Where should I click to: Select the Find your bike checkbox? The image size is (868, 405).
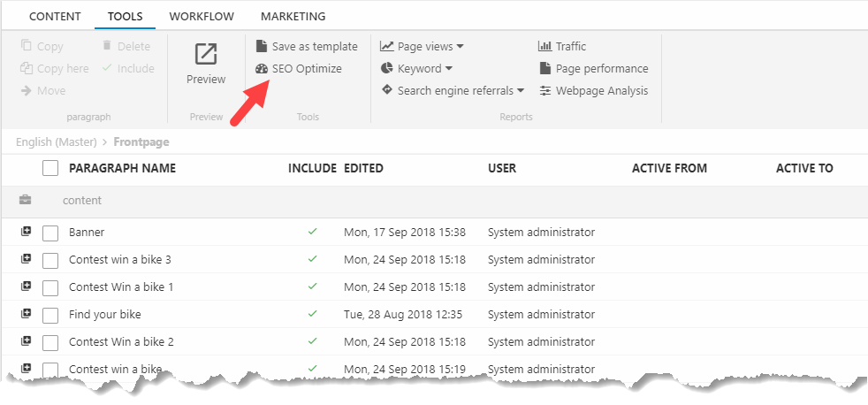(51, 315)
